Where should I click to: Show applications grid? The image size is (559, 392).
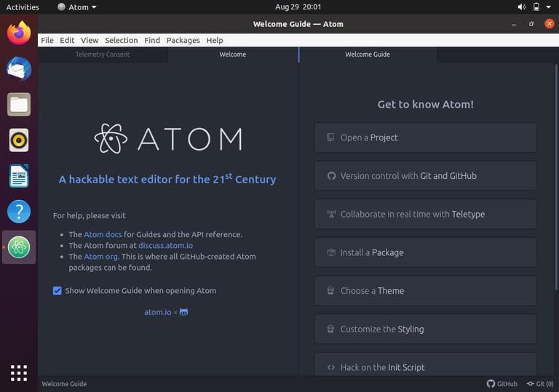pos(19,373)
